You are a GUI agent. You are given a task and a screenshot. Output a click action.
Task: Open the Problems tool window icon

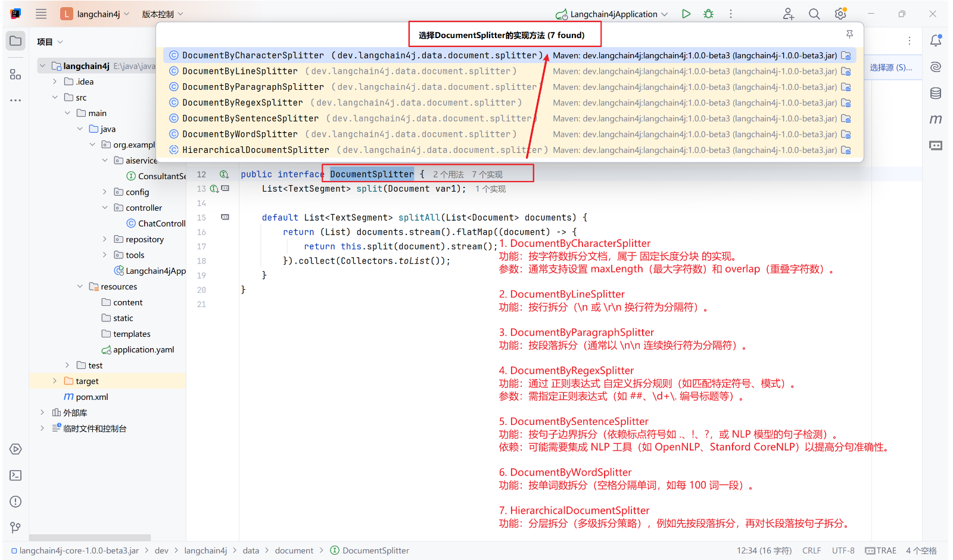point(15,502)
